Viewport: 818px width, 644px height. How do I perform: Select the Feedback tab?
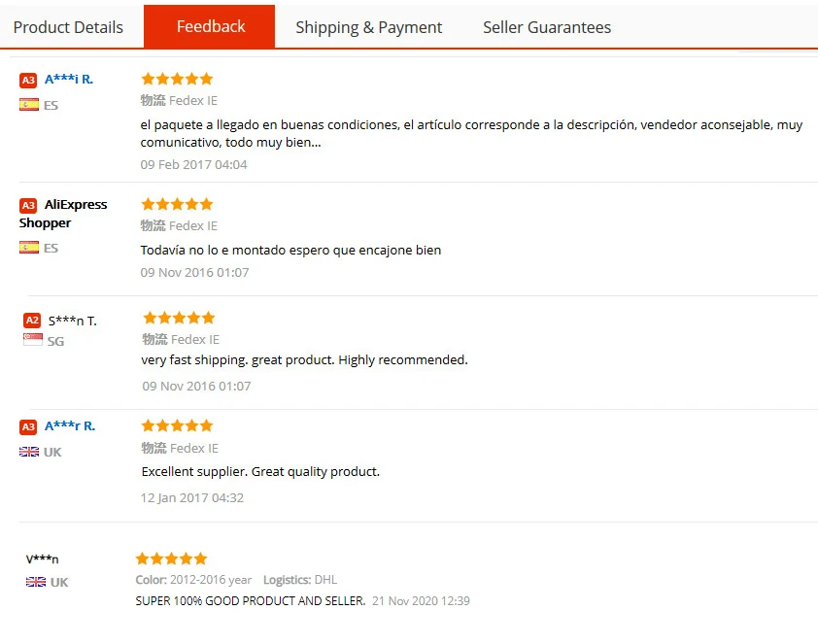pos(210,26)
